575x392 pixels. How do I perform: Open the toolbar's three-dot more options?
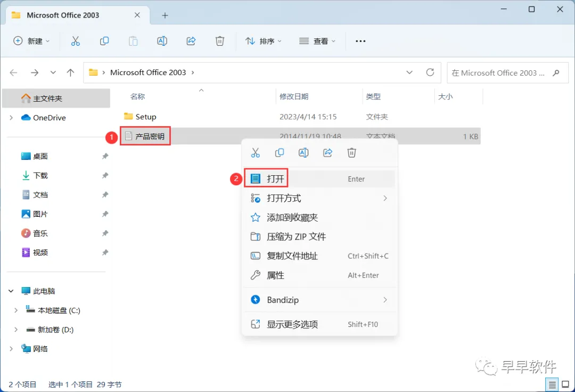click(x=360, y=41)
